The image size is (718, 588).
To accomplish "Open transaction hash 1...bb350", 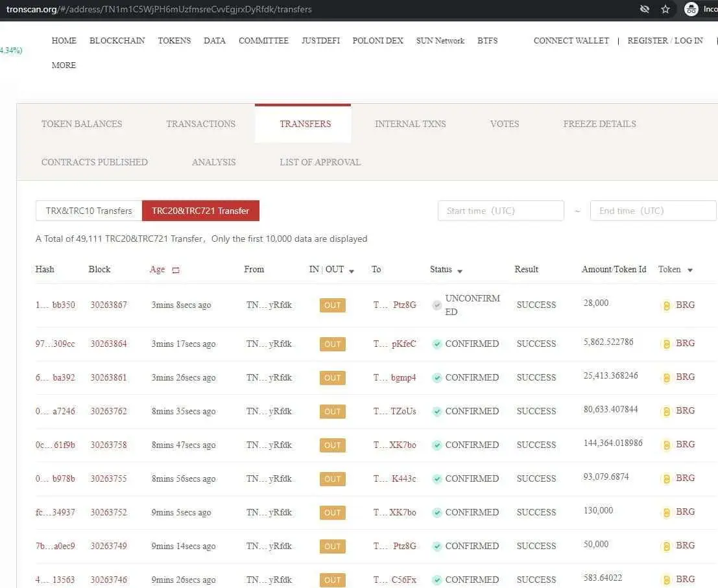I will [55, 305].
